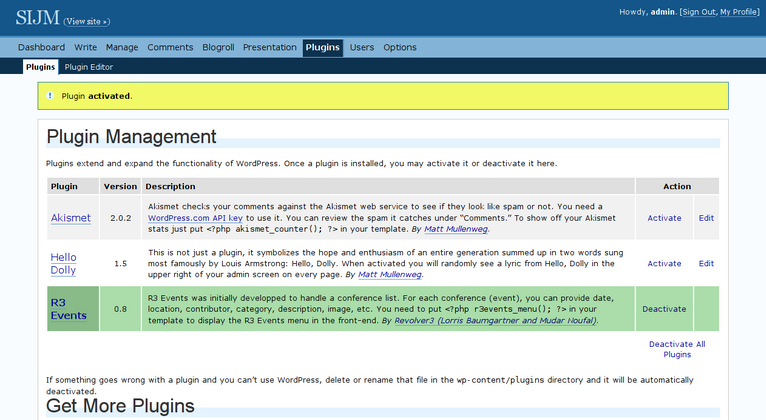The image size is (766, 420).
Task: Click Deactivate All Plugins link
Action: pos(677,349)
